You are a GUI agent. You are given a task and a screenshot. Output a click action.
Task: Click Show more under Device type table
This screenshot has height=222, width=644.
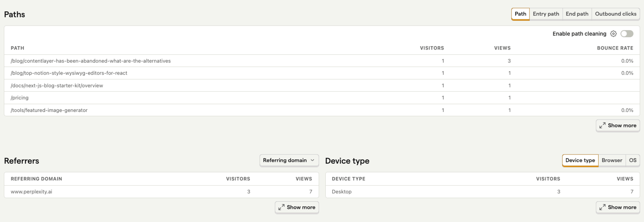618,207
